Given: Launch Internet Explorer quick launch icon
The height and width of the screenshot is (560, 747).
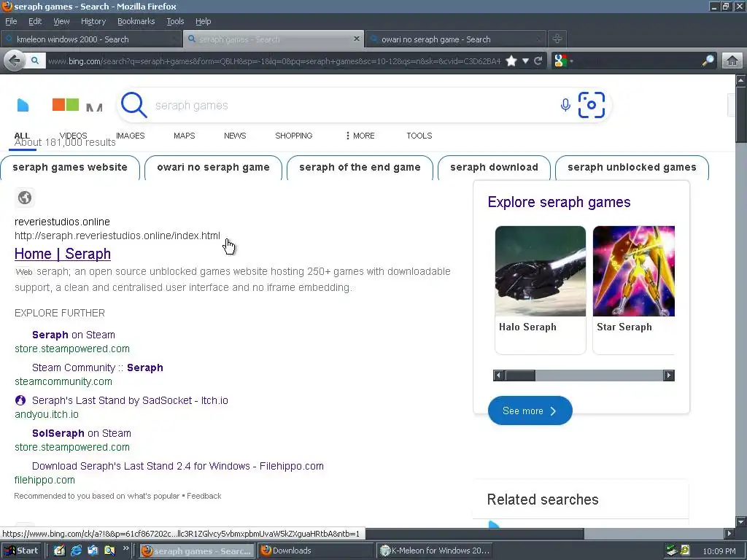Looking at the screenshot, I should point(76,551).
